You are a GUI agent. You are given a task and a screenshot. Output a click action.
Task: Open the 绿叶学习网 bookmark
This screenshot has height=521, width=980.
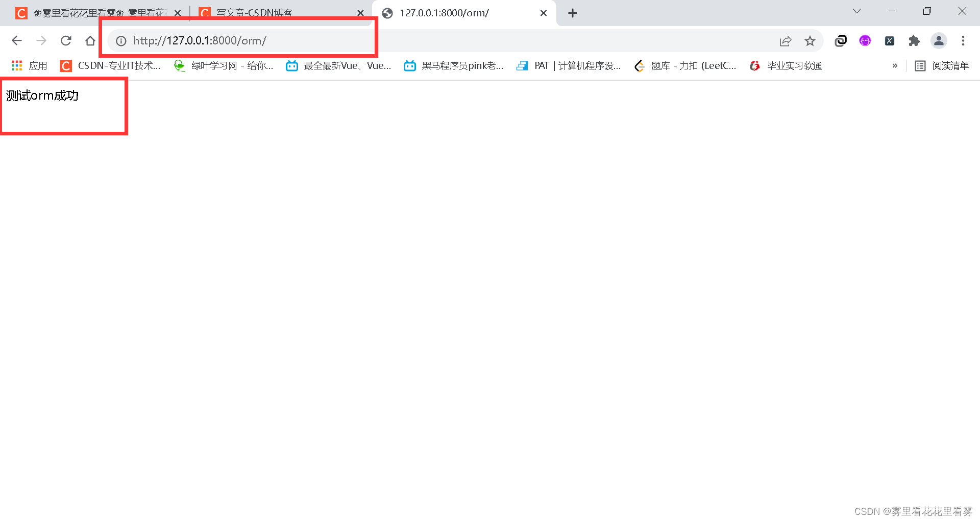(224, 66)
